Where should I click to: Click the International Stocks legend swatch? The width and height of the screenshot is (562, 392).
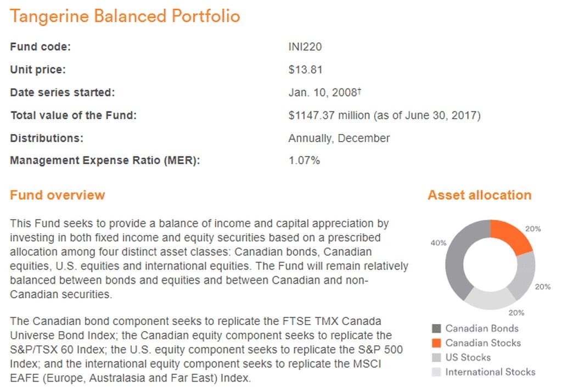point(436,372)
